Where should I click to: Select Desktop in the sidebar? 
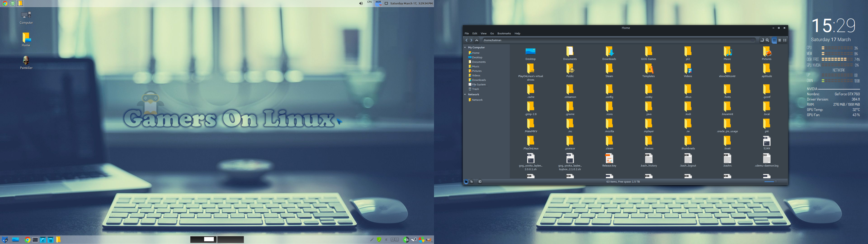tap(475, 57)
